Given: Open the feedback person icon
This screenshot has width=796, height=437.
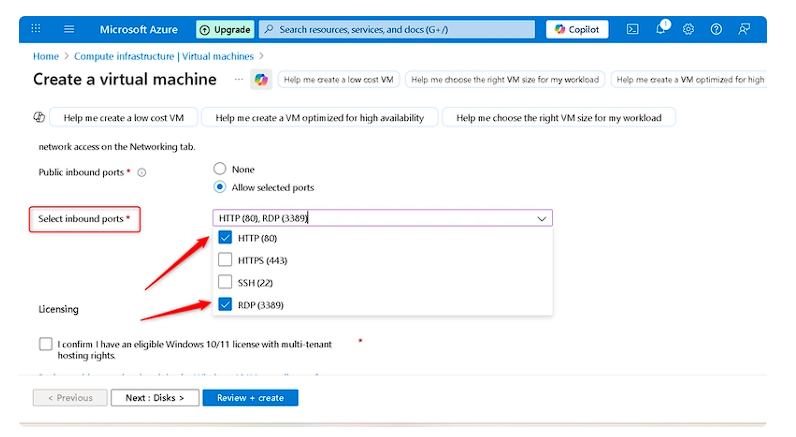Looking at the screenshot, I should [x=744, y=29].
